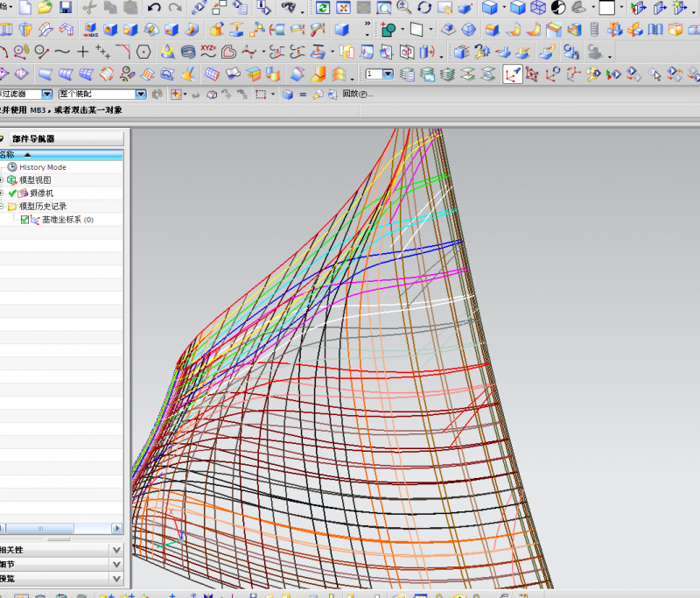This screenshot has width=700, height=598.
Task: Expand the 模型视图 tree node
Action: coord(2,179)
